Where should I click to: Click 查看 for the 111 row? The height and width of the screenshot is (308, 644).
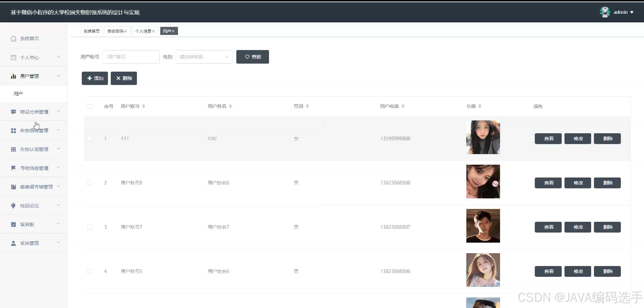pos(548,139)
